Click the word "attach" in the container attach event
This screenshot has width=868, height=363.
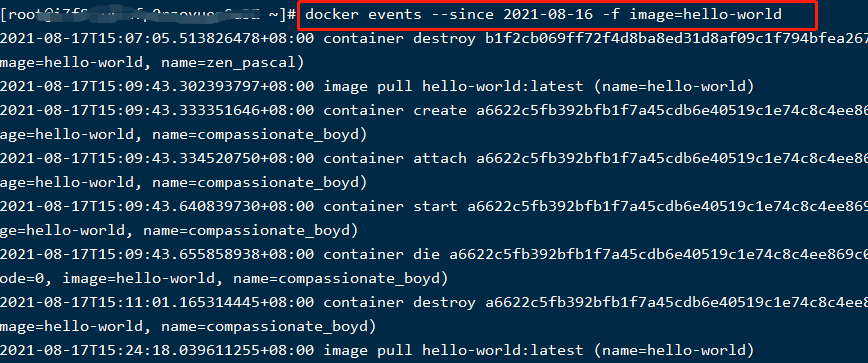click(x=440, y=158)
